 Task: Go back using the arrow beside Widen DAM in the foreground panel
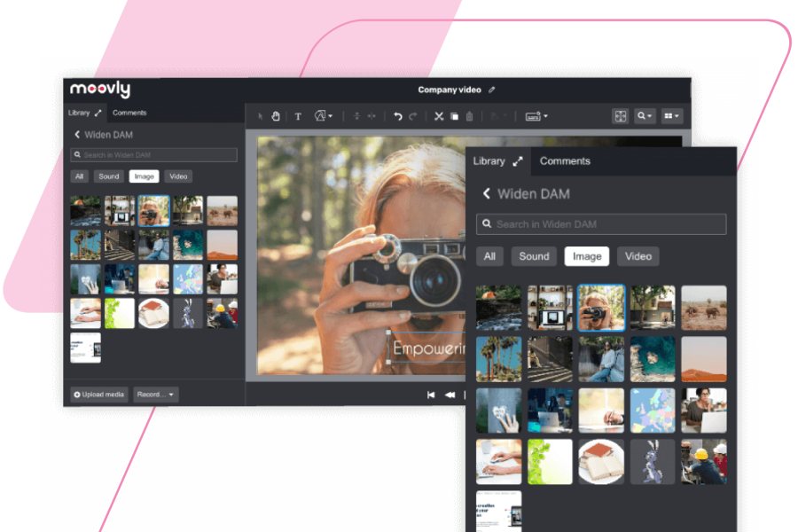pyautogui.click(x=486, y=193)
